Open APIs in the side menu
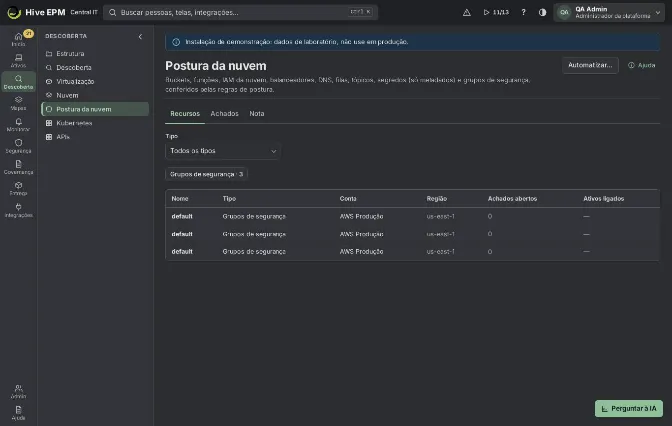This screenshot has width=672, height=426. [x=95, y=137]
